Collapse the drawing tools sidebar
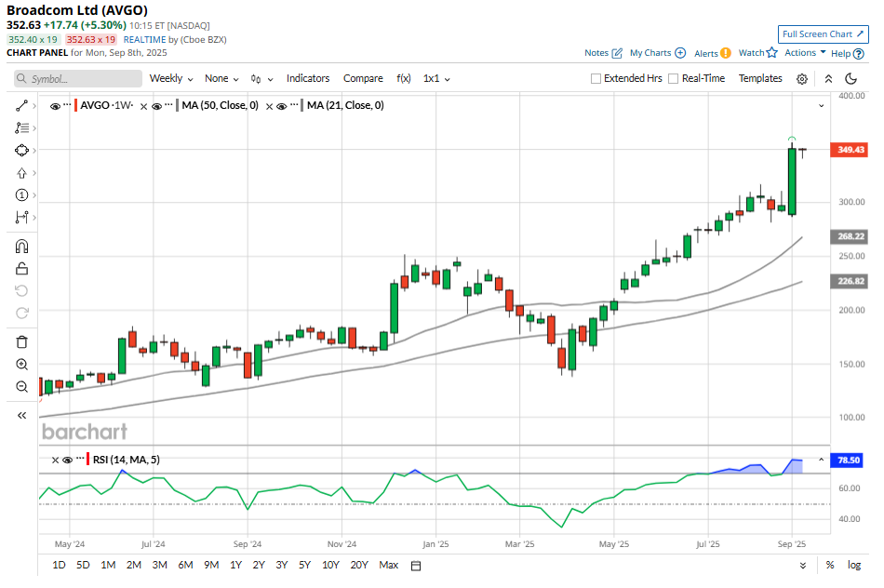 pos(21,416)
